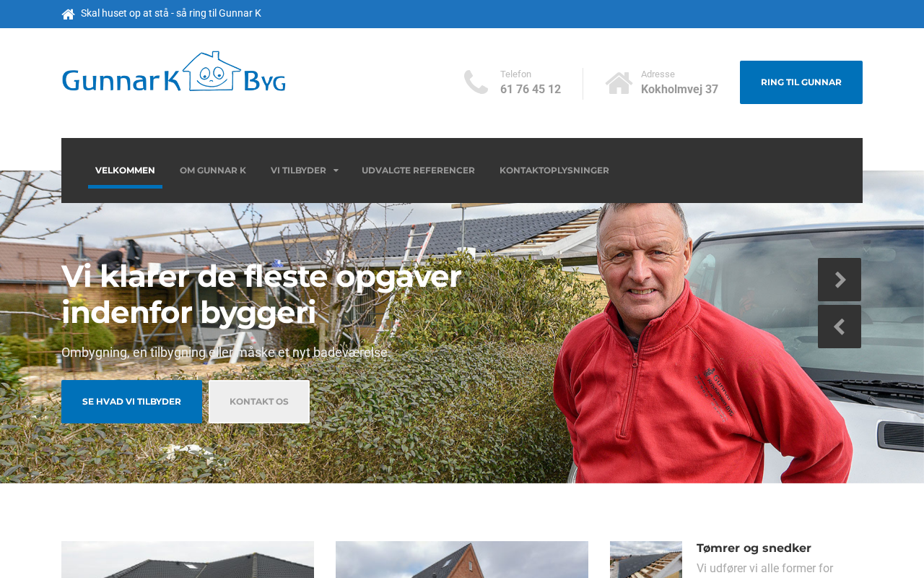
Task: Click the first roof thumbnail image
Action: click(x=188, y=560)
